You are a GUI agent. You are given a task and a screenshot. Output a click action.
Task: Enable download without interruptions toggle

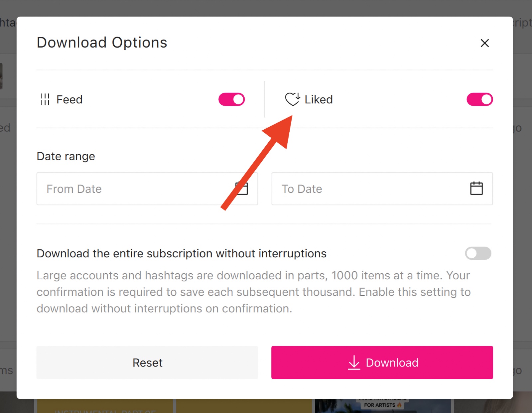478,253
